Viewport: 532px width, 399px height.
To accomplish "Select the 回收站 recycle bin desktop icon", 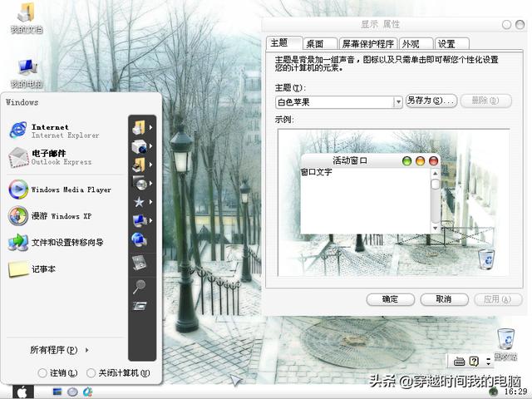I will [505, 343].
